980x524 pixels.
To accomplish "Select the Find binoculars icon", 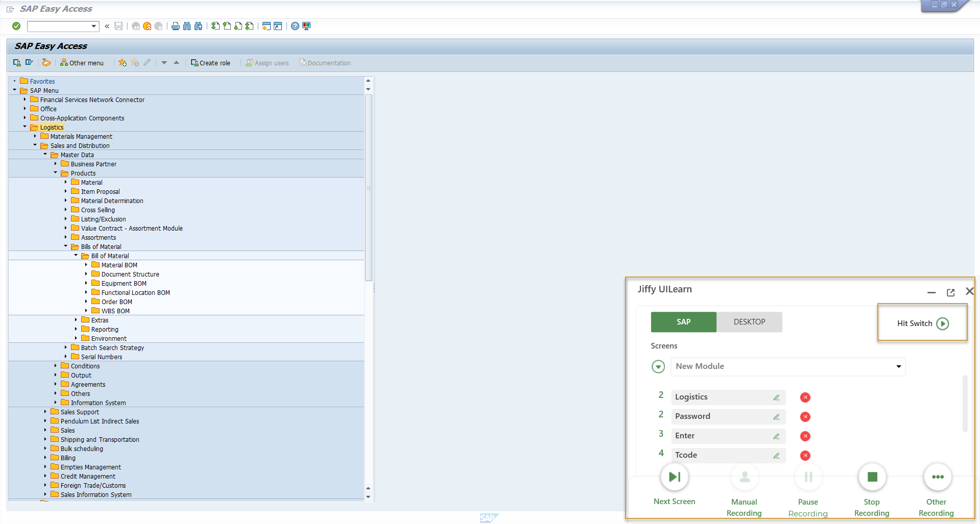I will coord(187,26).
